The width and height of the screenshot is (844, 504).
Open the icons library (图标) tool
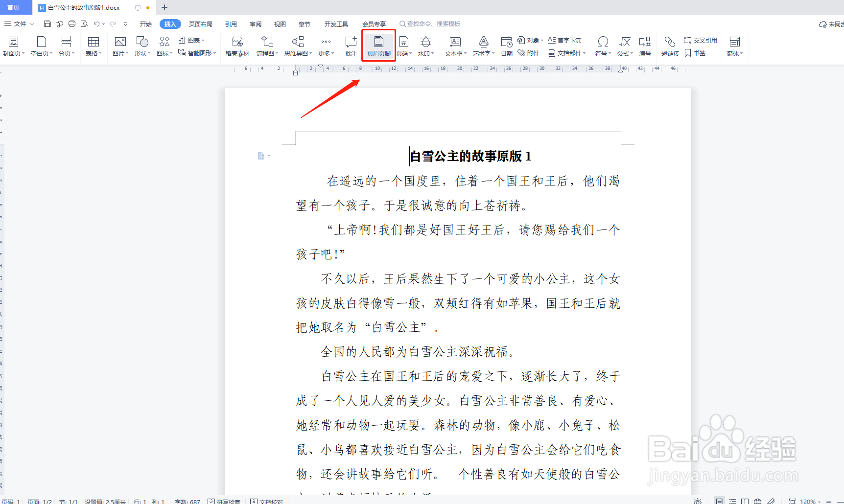(164, 46)
